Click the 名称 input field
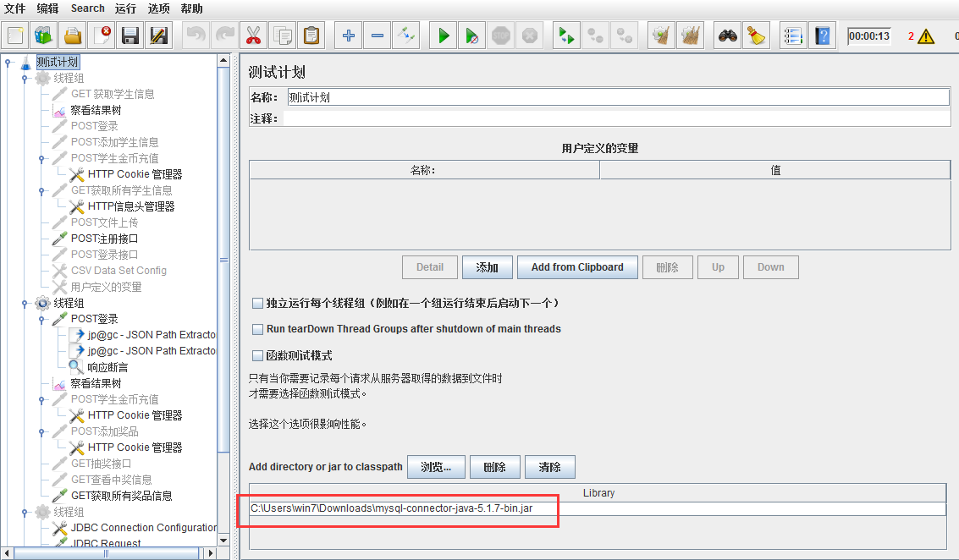The height and width of the screenshot is (560, 959). click(x=618, y=97)
